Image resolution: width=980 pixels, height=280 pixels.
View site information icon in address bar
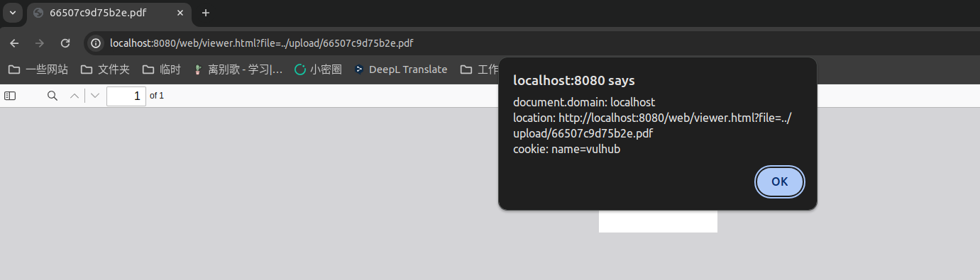coord(96,43)
